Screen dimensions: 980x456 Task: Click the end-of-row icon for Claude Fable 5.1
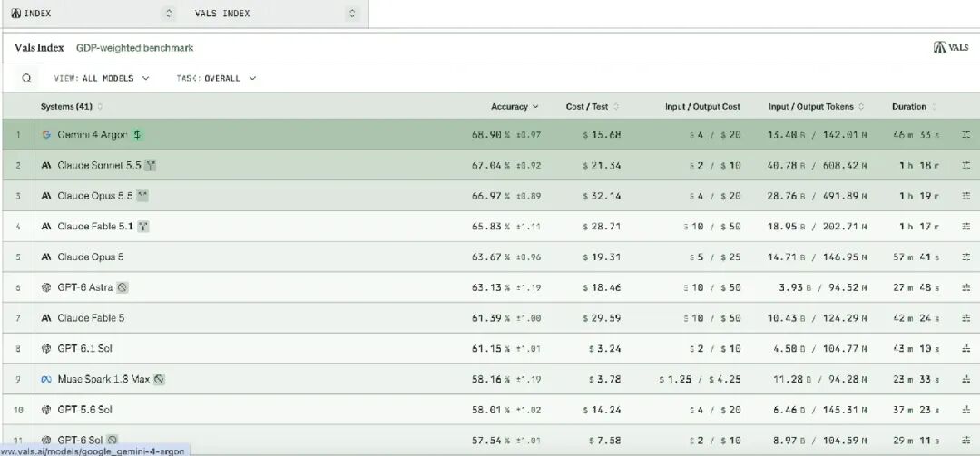point(966,226)
